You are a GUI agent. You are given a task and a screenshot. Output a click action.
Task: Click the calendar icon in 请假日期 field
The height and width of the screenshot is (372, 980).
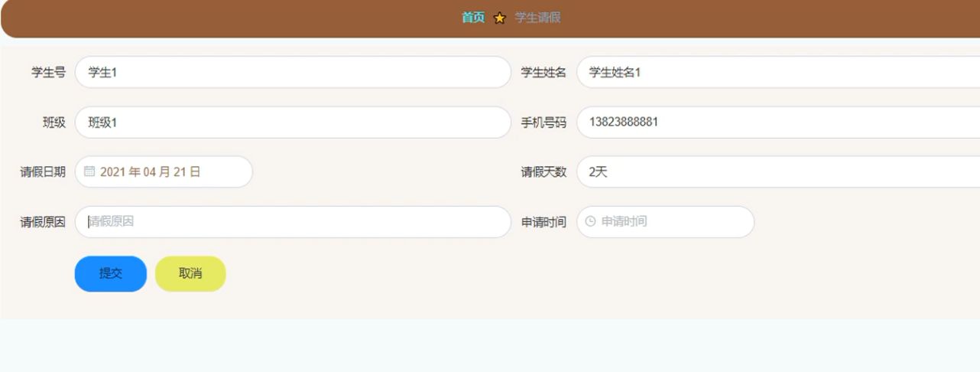pyautogui.click(x=89, y=171)
